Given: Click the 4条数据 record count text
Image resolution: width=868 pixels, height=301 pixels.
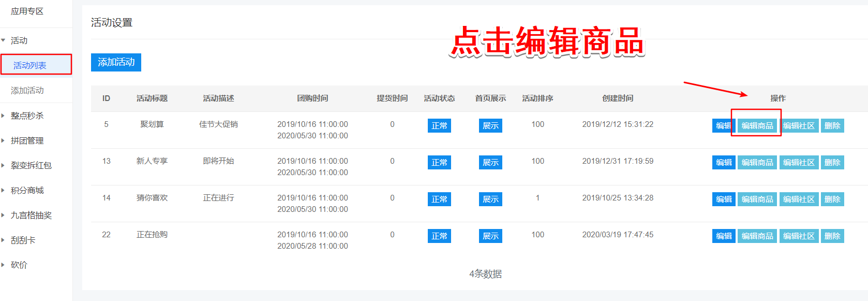Looking at the screenshot, I should [x=485, y=274].
